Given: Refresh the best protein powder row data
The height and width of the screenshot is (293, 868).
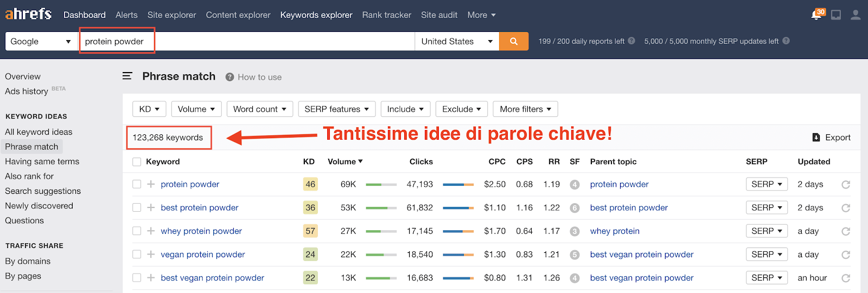Looking at the screenshot, I should (x=845, y=208).
